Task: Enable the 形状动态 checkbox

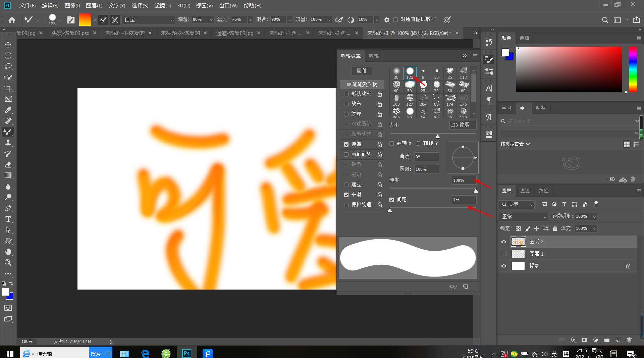Action: click(x=346, y=94)
